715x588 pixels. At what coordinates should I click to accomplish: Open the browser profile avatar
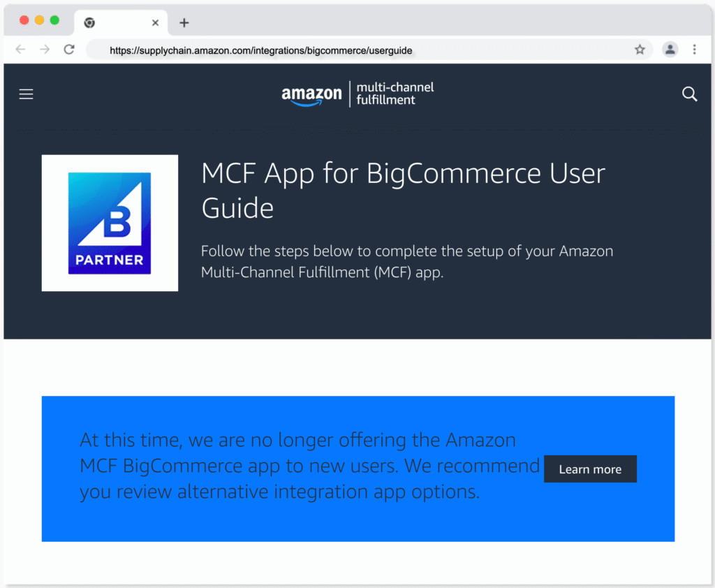pos(670,50)
